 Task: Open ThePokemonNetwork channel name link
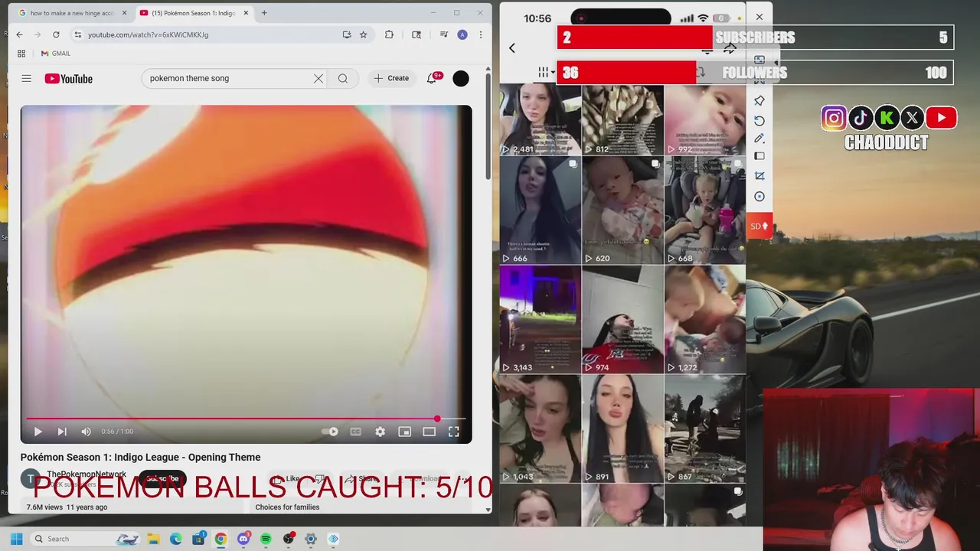pyautogui.click(x=87, y=474)
